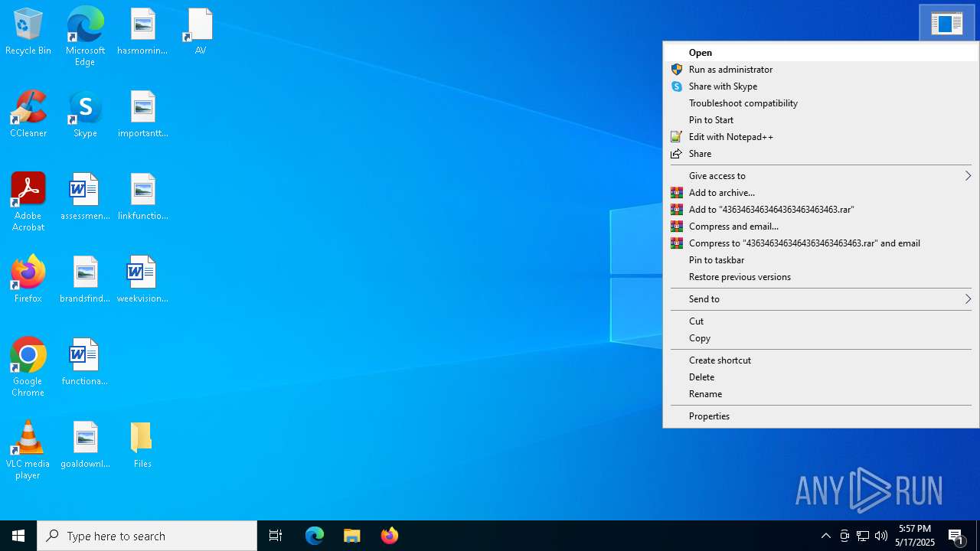Choose Compress and email...
980x551 pixels.
click(821, 227)
